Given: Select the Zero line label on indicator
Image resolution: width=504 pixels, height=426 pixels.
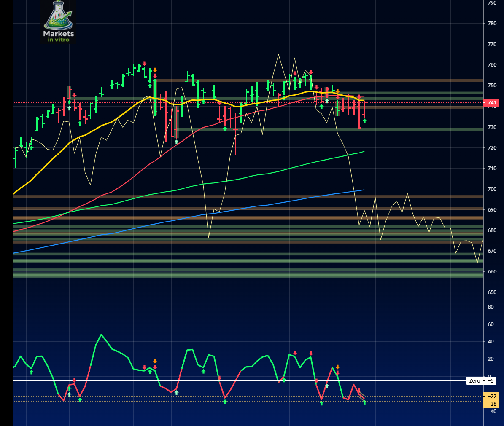Looking at the screenshot, I should coord(474,381).
